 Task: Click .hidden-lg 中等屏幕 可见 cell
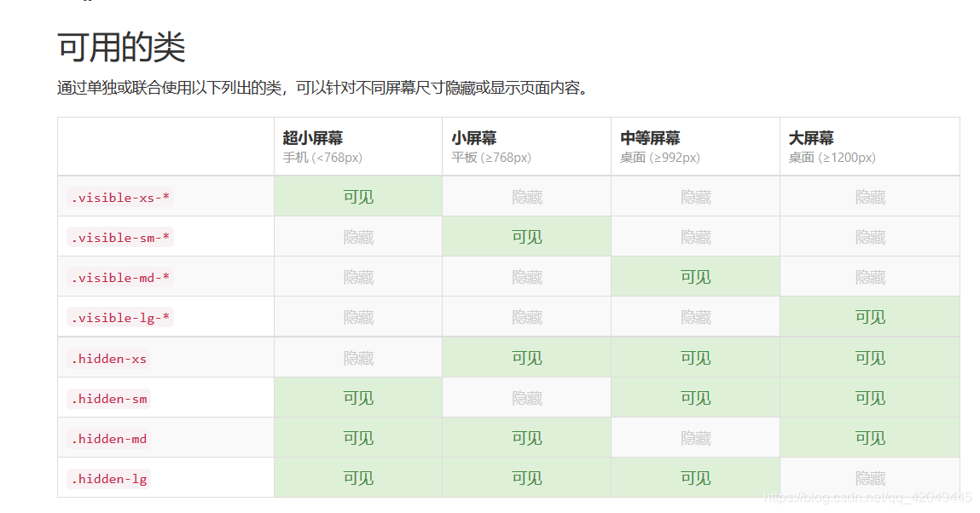click(x=696, y=477)
